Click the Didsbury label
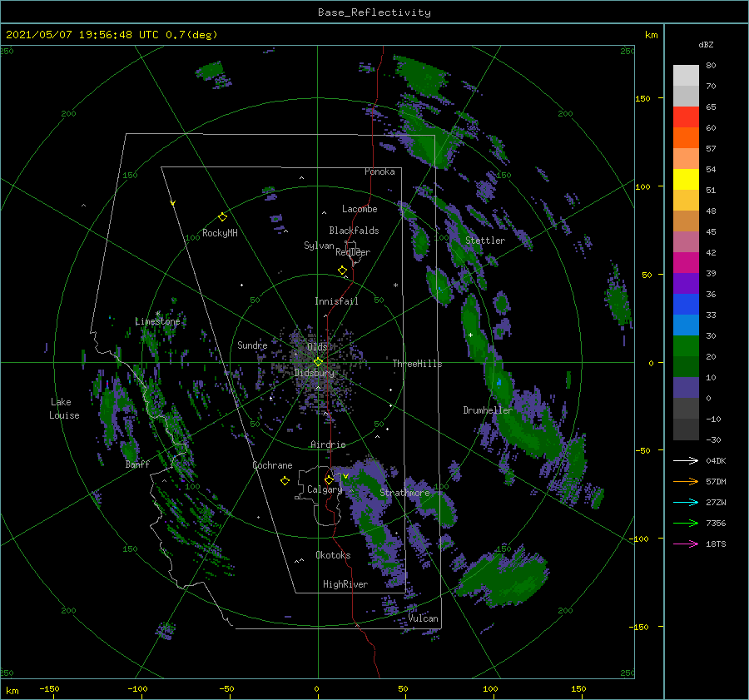Screen dimensions: 749x700 (314, 373)
